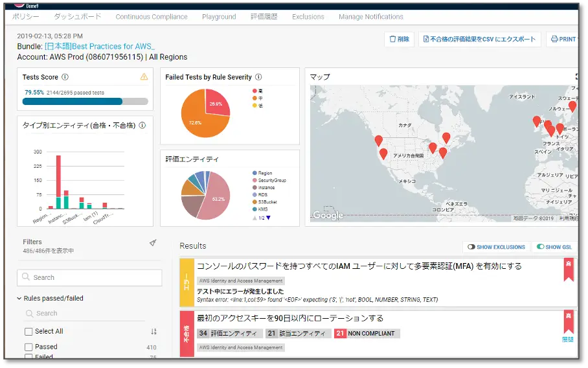Screen dimensions: 588x368
Task: Click the map pin nearest ドイツ label
Action: [x=560, y=128]
